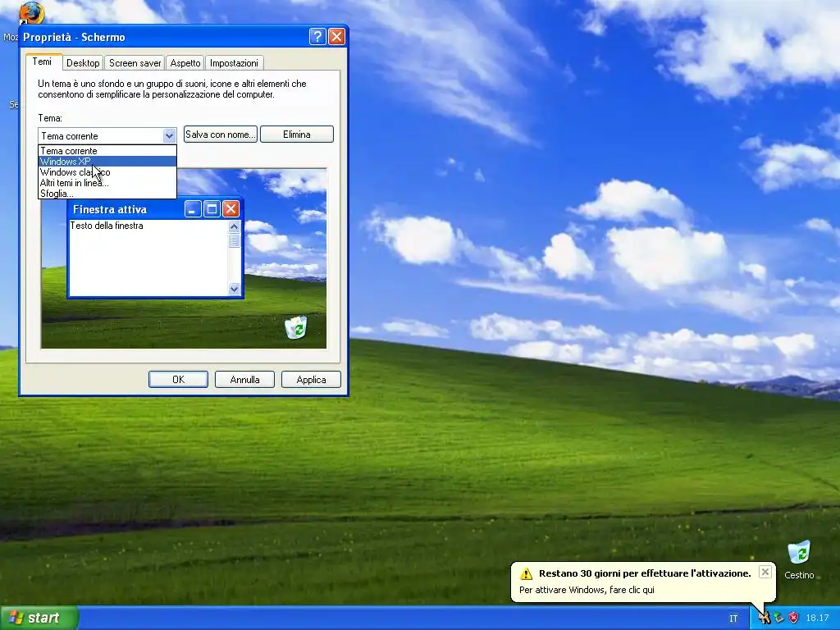
Task: Click the IT language bar indicator
Action: (733, 619)
